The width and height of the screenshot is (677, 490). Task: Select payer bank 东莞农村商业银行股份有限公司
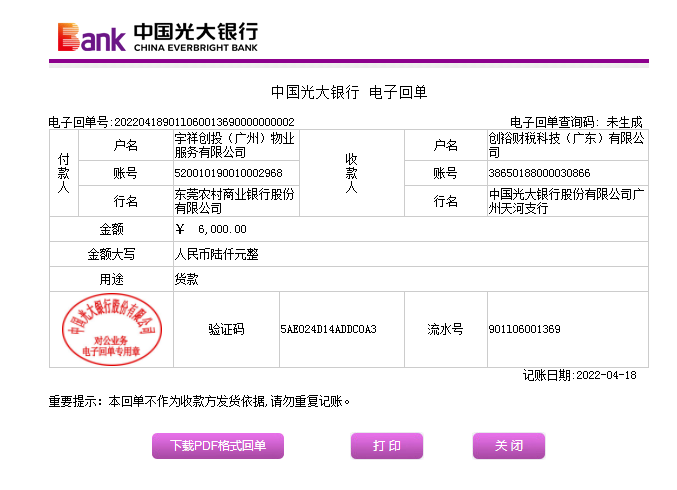pyautogui.click(x=234, y=201)
